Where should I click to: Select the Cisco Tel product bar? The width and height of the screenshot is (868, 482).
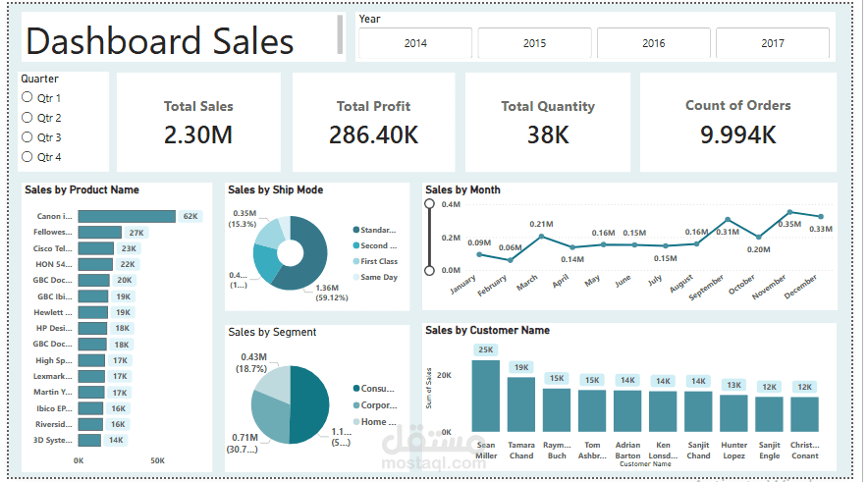coord(96,248)
